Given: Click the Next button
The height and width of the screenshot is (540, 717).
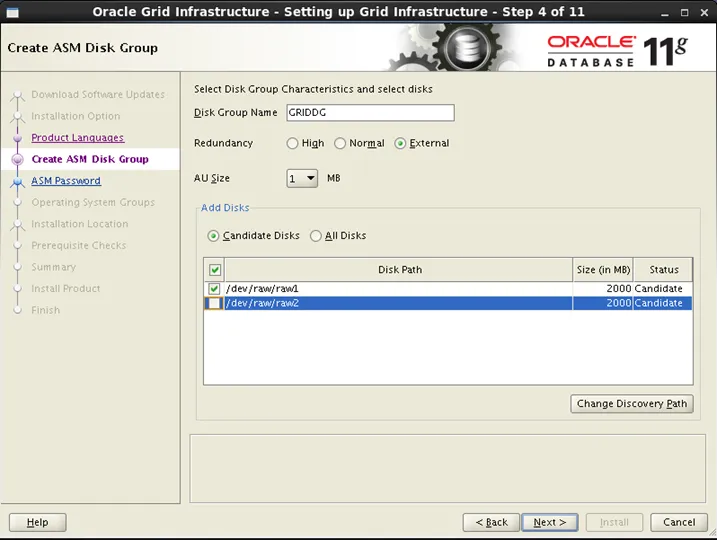Looking at the screenshot, I should [549, 522].
